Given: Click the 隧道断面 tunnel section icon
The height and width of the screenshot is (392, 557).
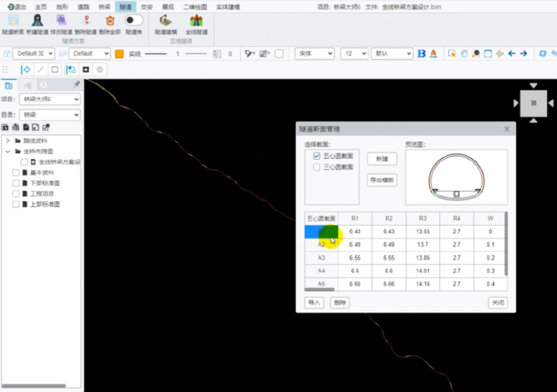Looking at the screenshot, I should [13, 21].
